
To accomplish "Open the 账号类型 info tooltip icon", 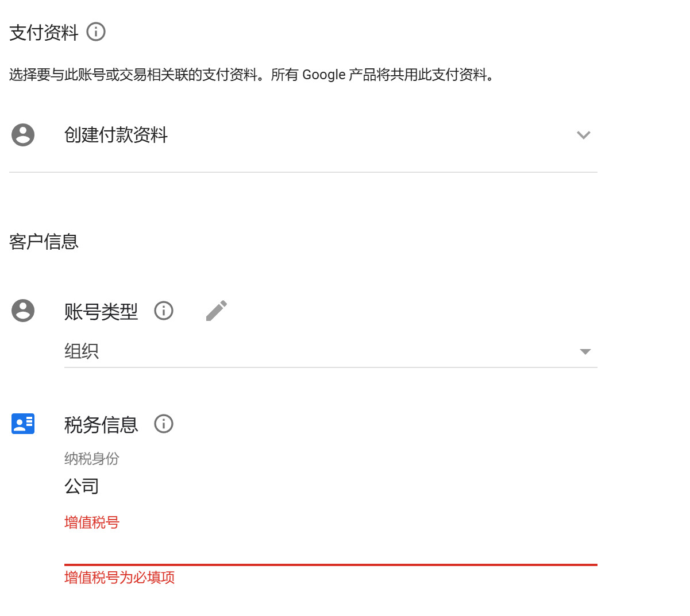I will point(164,311).
